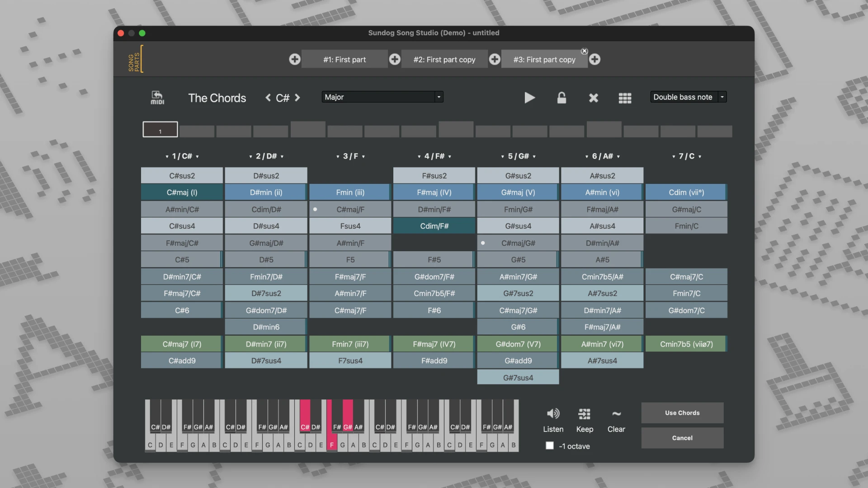Open the Major scale dropdown
This screenshot has height=488, width=868.
tap(382, 97)
